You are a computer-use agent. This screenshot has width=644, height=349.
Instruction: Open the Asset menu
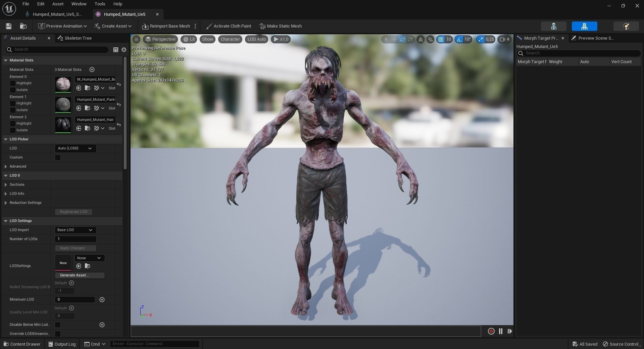point(58,4)
